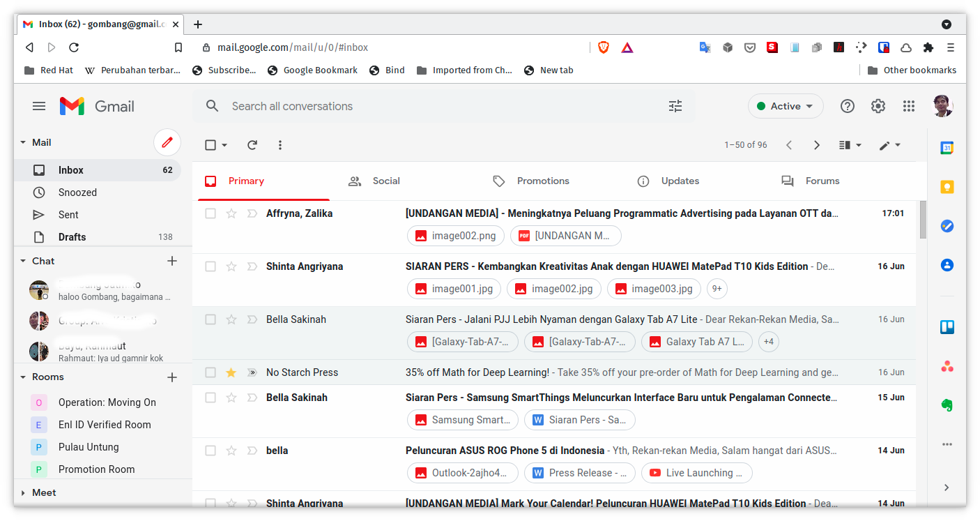This screenshot has height=521, width=980.
Task: Switch to the Social tab
Action: [374, 181]
